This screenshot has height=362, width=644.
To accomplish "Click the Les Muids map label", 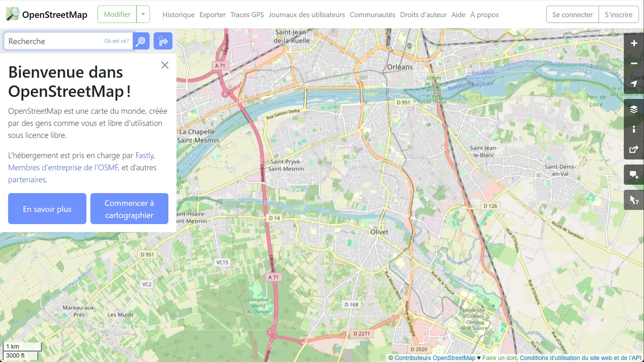I will coord(120,315).
